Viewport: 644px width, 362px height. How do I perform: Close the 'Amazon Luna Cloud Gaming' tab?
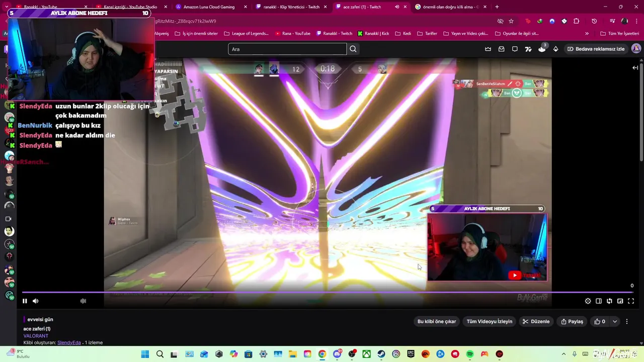coord(246,7)
